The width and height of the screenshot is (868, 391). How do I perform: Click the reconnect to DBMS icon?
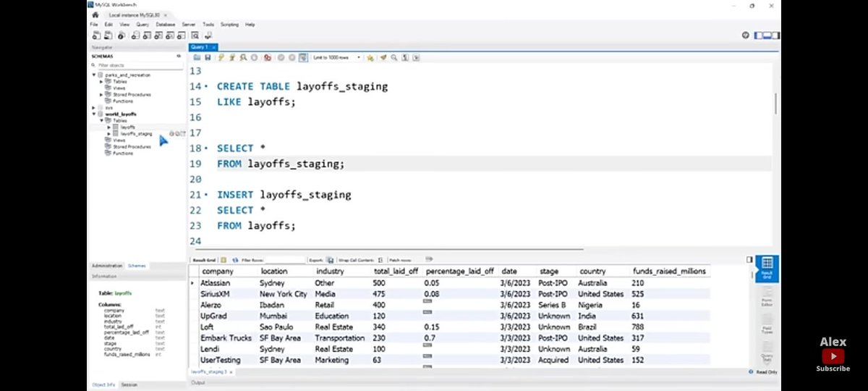point(208,35)
